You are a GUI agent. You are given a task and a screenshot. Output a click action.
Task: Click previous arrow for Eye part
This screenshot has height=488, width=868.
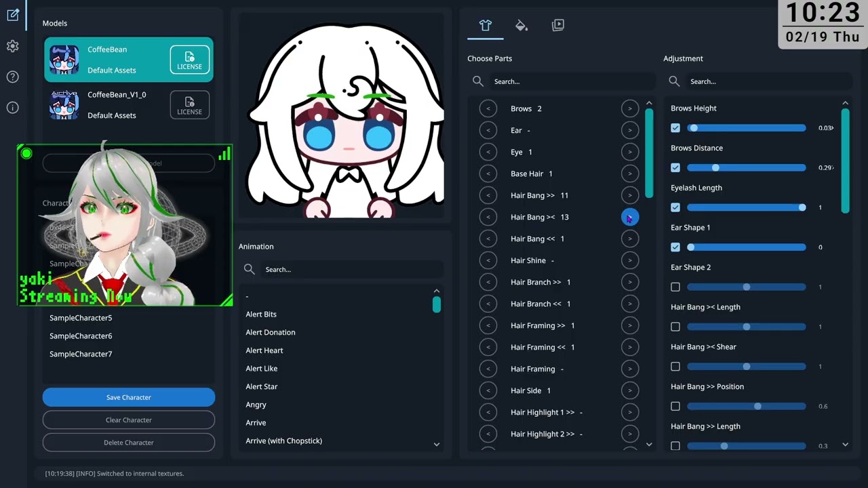tap(488, 152)
